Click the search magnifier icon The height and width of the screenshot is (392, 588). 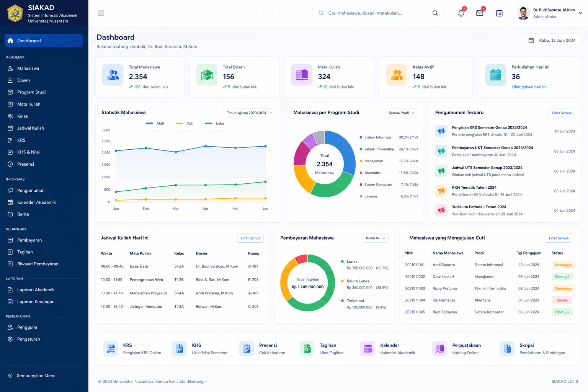[x=435, y=13]
